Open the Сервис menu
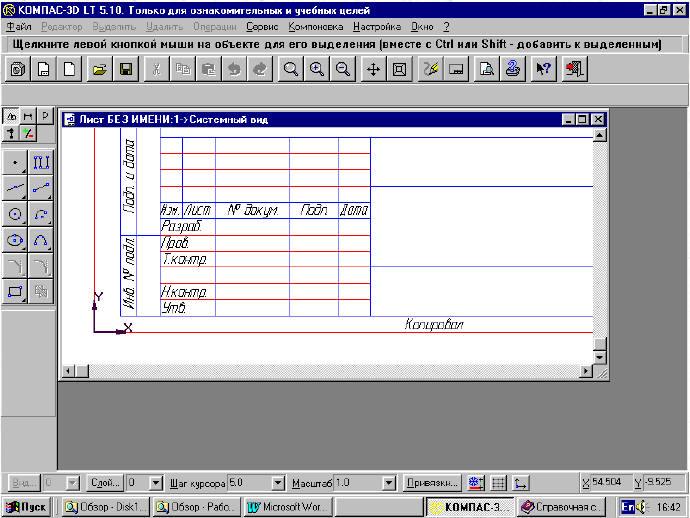The width and height of the screenshot is (690, 518). pos(262,27)
